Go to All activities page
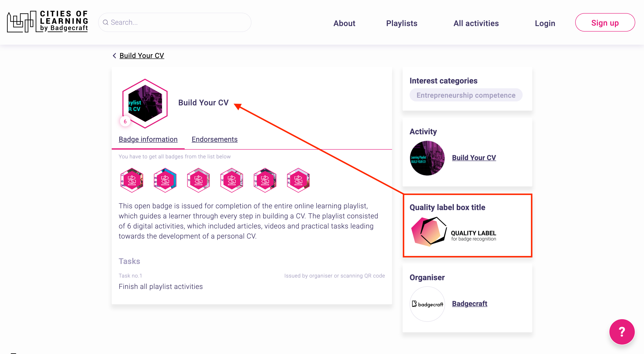 [x=476, y=23]
